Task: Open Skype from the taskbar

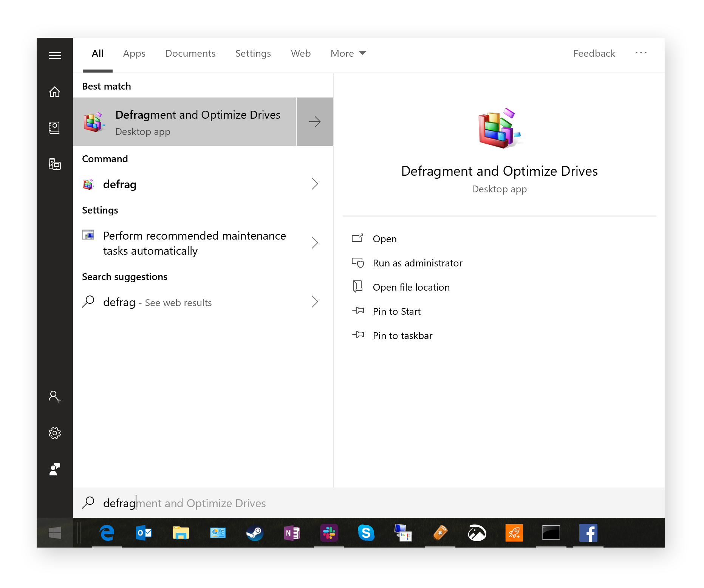Action: (366, 533)
